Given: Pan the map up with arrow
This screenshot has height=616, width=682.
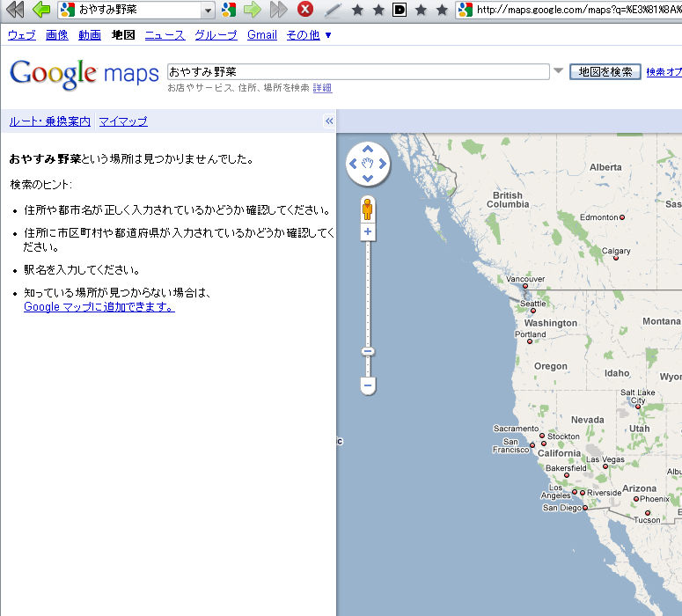Looking at the screenshot, I should (x=368, y=150).
